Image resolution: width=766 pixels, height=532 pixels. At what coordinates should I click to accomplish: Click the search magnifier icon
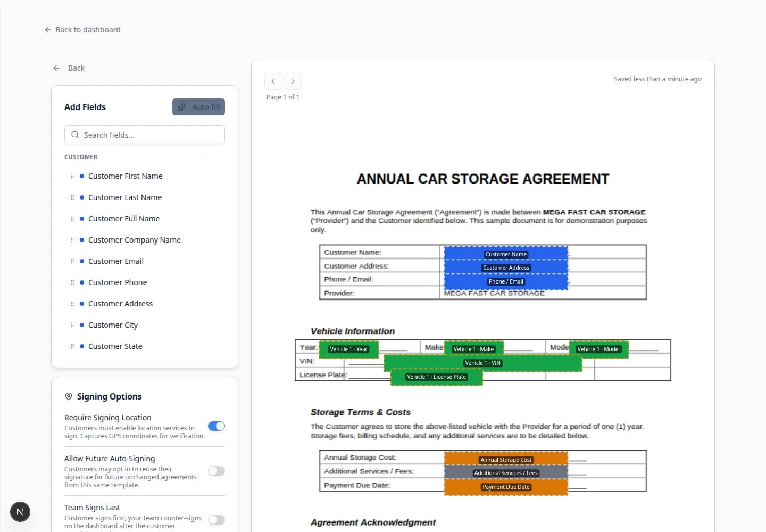pyautogui.click(x=75, y=135)
